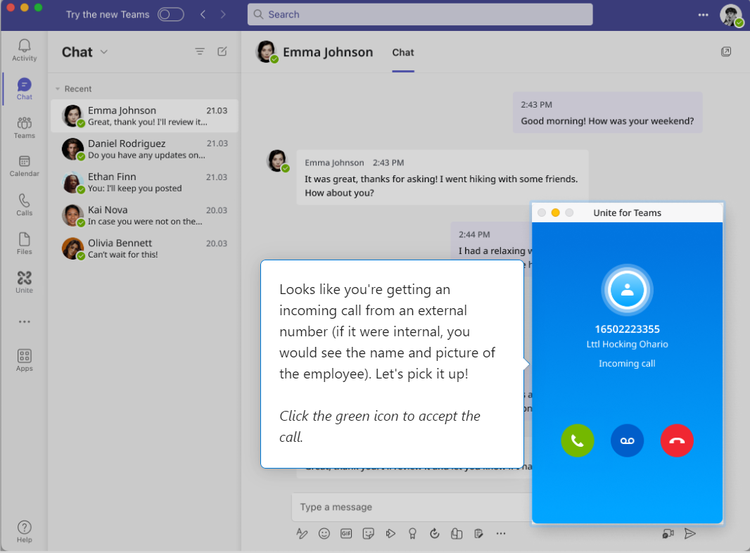
Task: Pop out the chat window icon
Action: [x=726, y=52]
